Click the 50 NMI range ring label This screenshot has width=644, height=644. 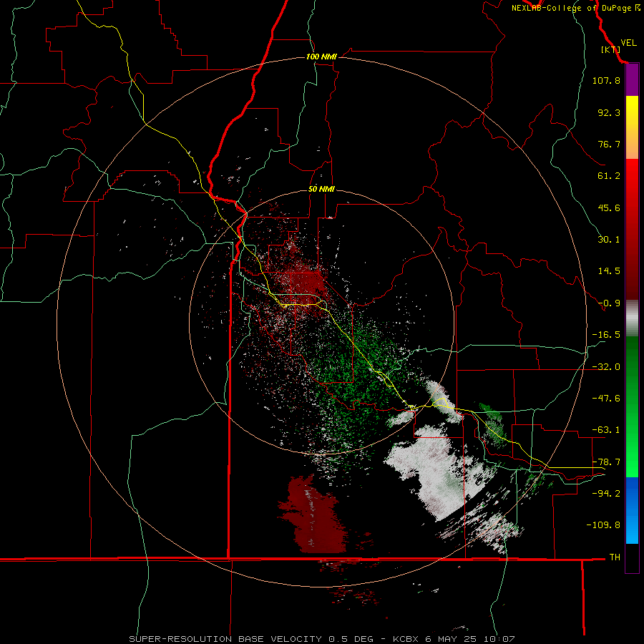[x=321, y=189]
